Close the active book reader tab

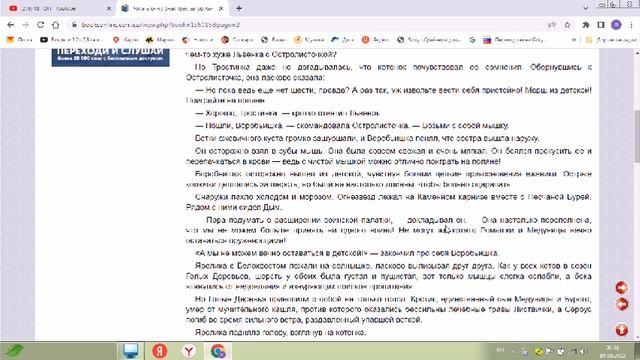[x=221, y=9]
